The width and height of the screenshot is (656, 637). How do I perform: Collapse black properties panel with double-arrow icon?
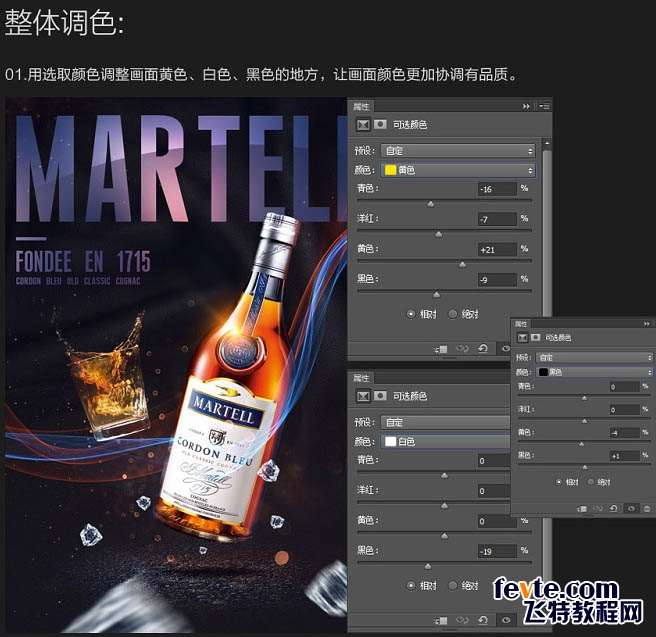[647, 324]
